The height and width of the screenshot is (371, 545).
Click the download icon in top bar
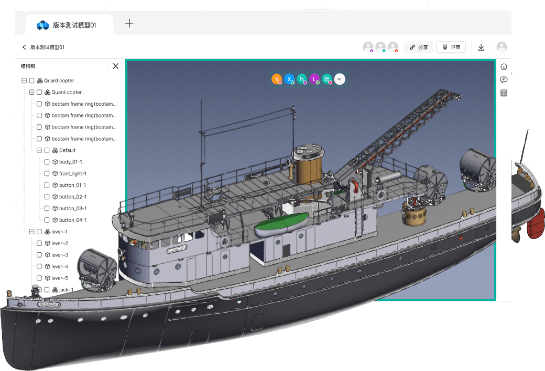point(481,47)
